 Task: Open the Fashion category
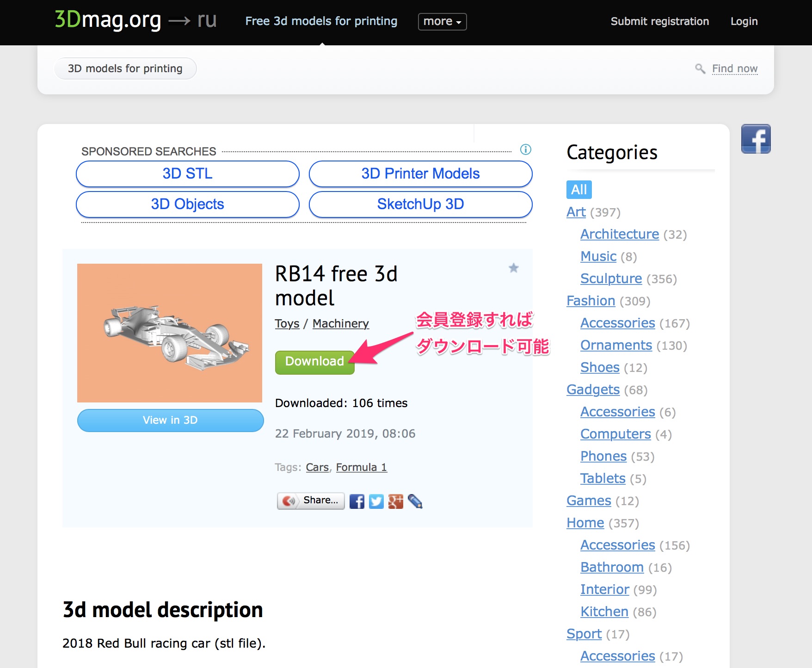click(x=591, y=301)
